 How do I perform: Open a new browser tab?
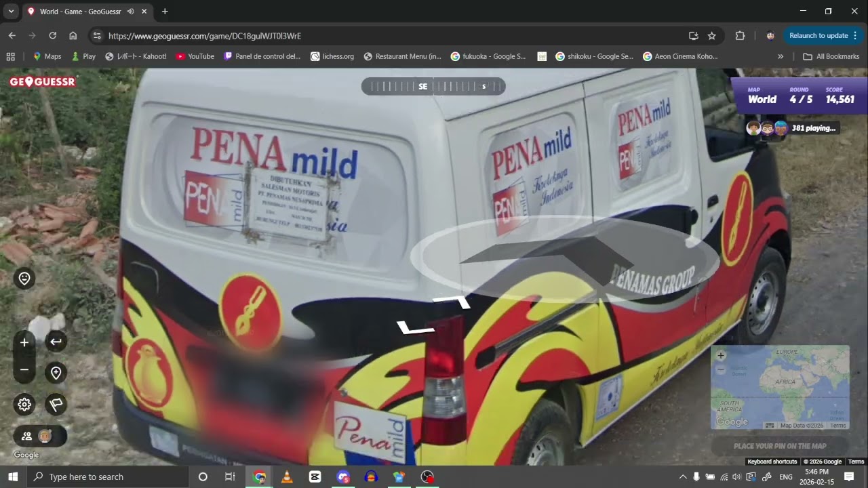coord(165,12)
